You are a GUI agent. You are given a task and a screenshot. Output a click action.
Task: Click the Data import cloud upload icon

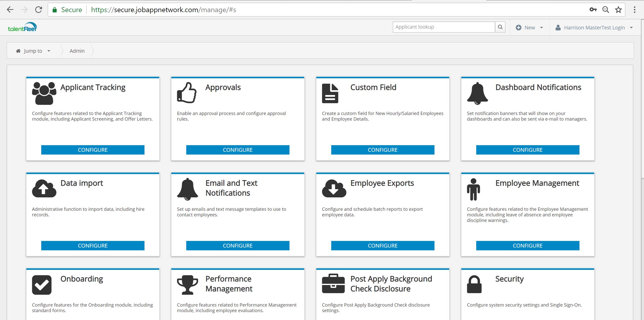[44, 189]
